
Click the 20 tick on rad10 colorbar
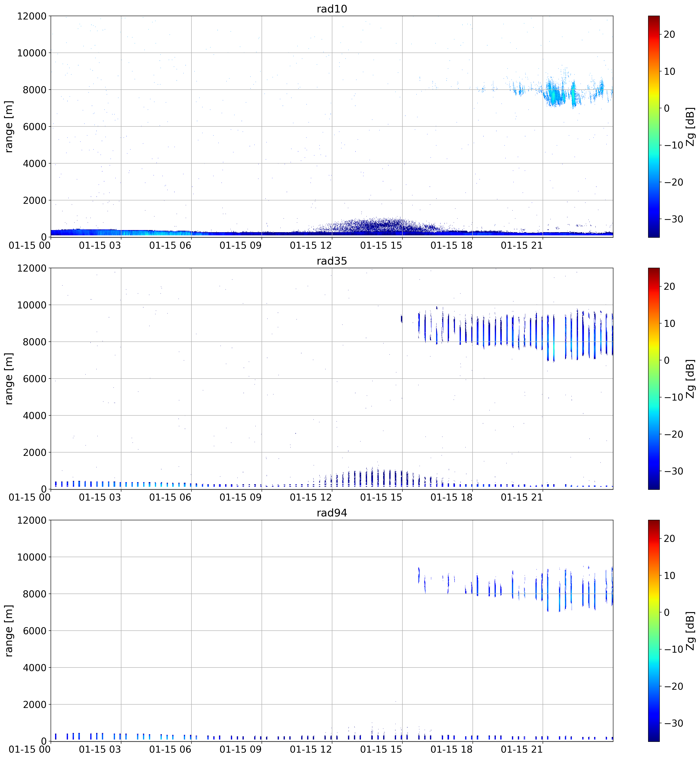pyautogui.click(x=670, y=35)
